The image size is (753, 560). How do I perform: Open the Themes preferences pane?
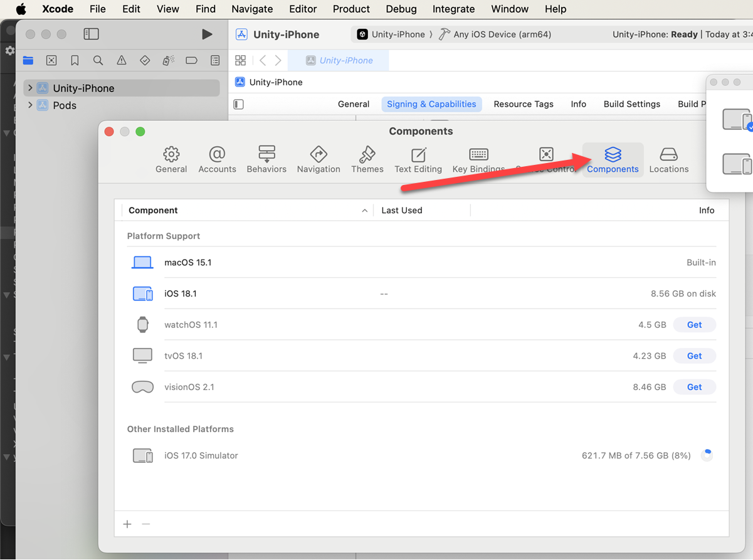pos(367,160)
